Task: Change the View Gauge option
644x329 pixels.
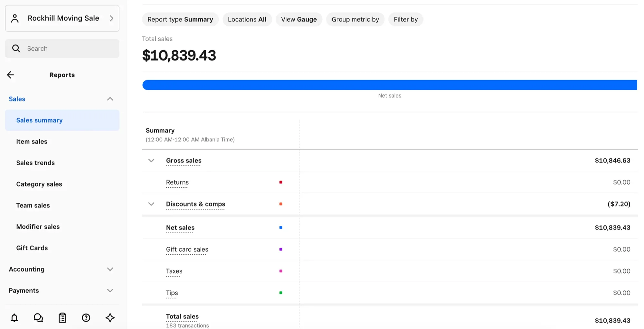Action: pos(299,19)
